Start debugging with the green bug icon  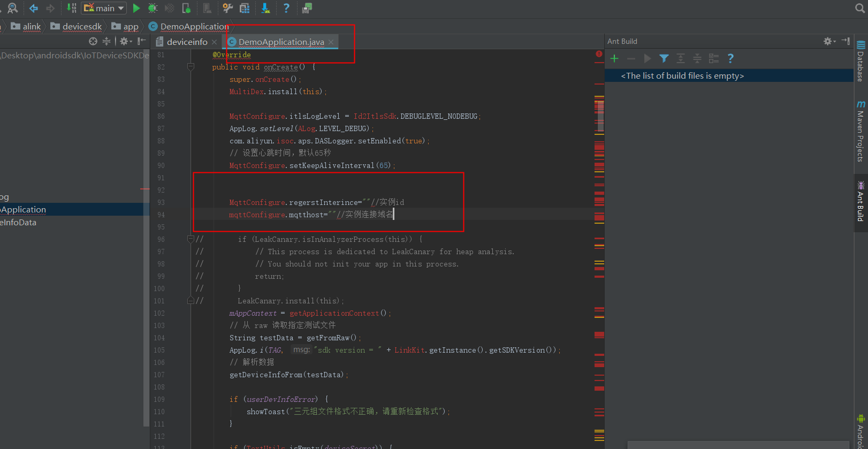[153, 8]
